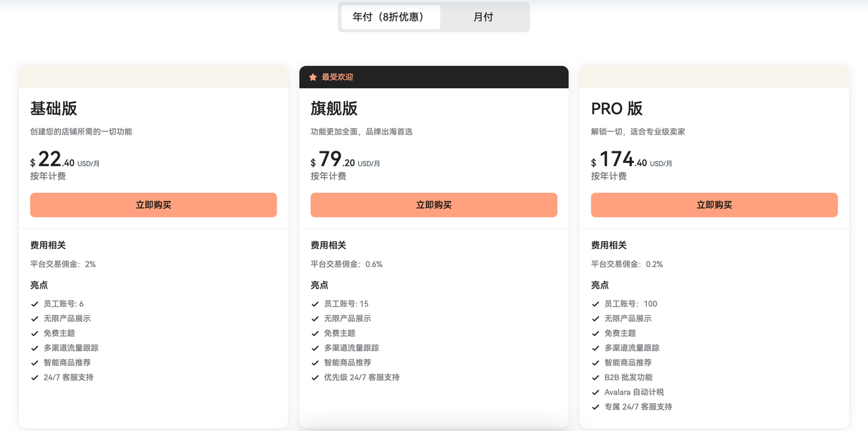Click 立即购买 for the PRO 版 plan
Screen dimensions: 868x431
[x=714, y=205]
